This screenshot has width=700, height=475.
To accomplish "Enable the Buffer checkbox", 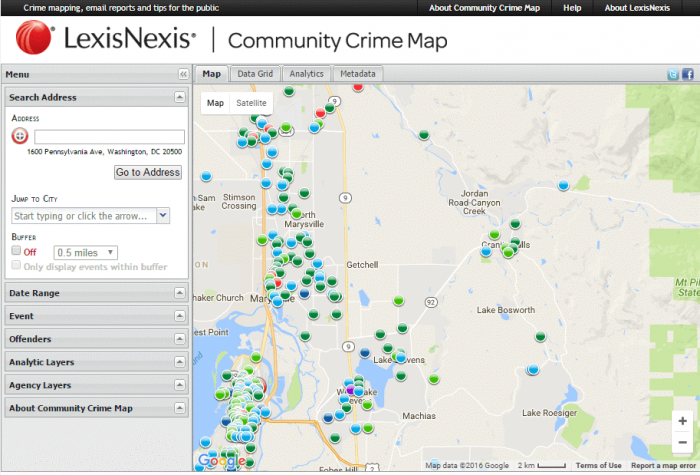I will 16,250.
